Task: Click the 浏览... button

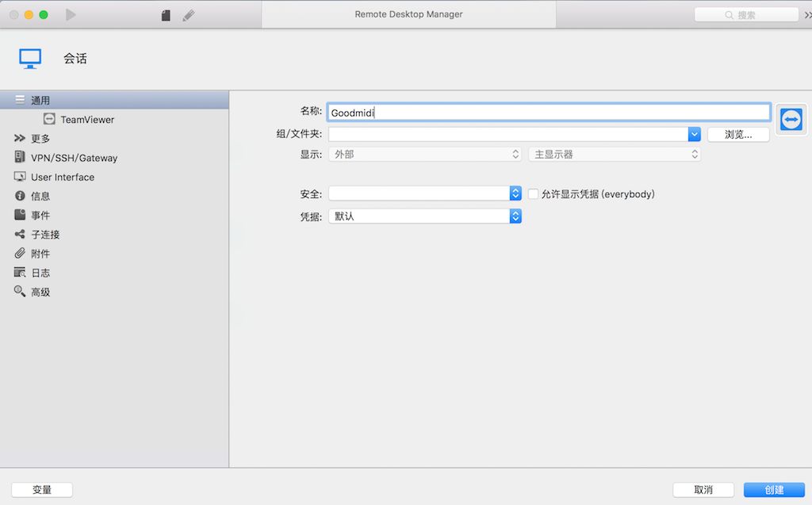Action: pos(738,135)
